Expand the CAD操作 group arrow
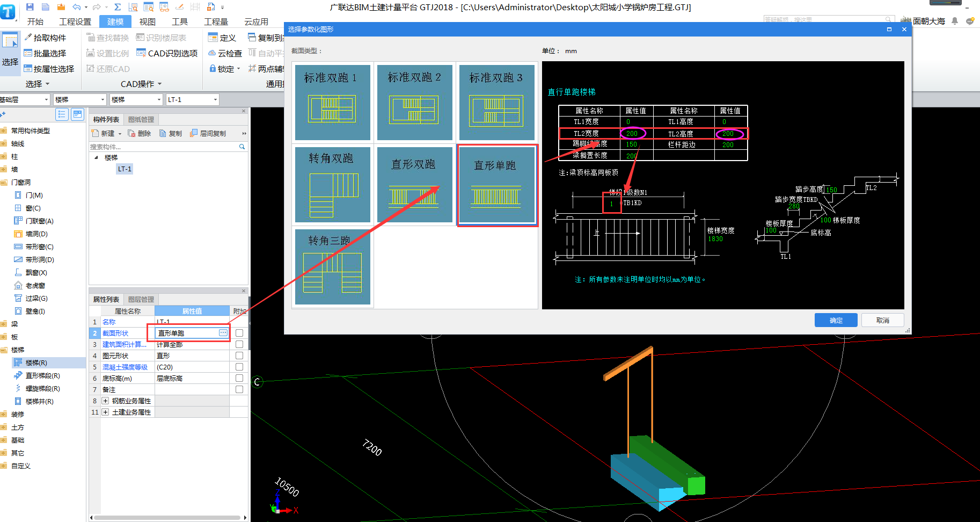This screenshot has width=980, height=522. (160, 84)
